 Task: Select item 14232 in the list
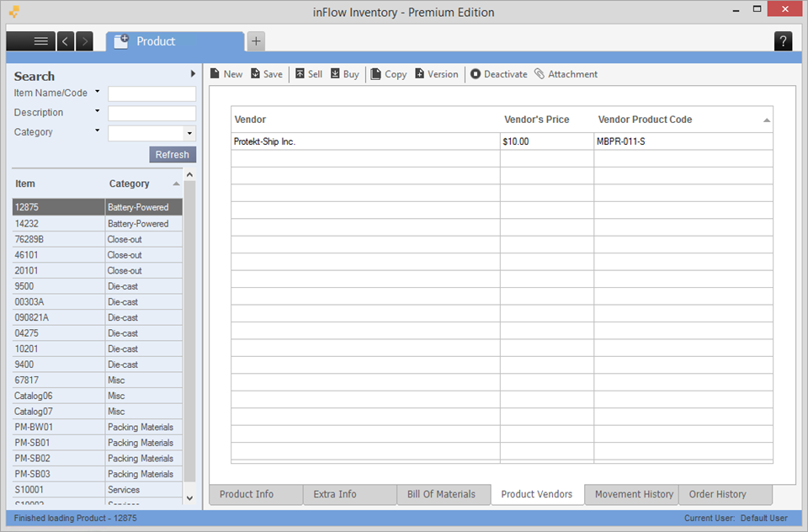[x=98, y=224]
